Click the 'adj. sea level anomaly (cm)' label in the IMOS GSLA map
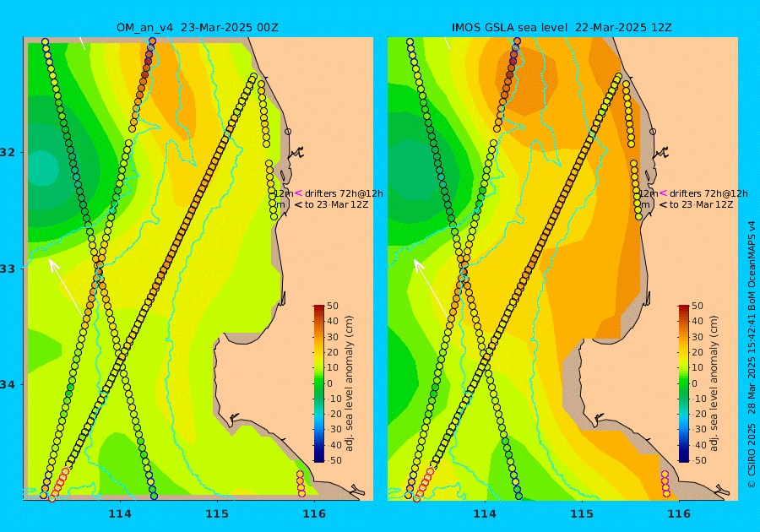 (714, 383)
